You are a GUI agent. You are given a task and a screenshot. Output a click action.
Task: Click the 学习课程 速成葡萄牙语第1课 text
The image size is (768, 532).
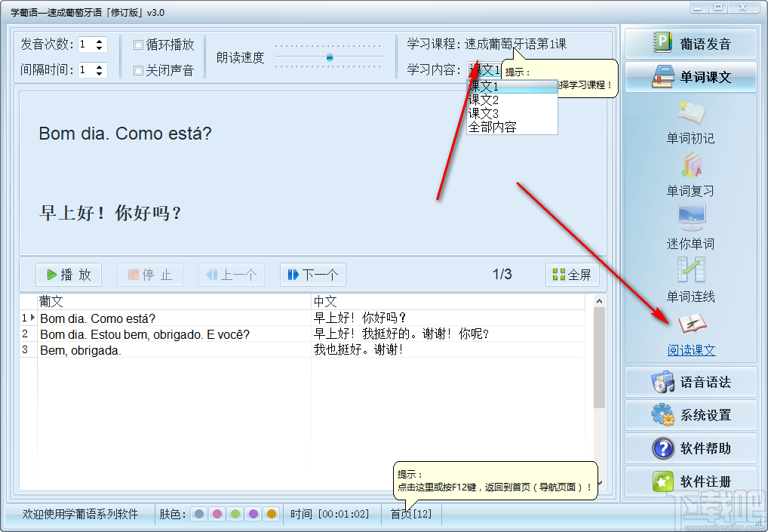click(515, 44)
